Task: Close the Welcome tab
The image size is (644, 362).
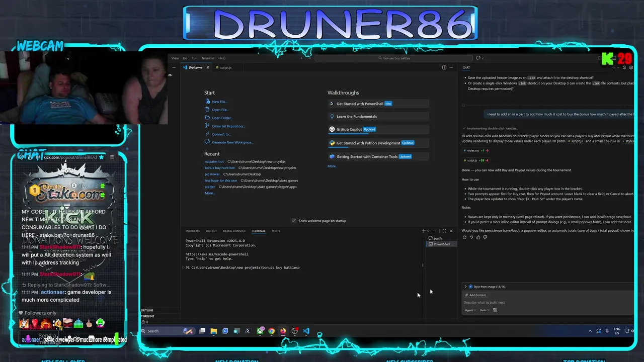Action: 207,67
